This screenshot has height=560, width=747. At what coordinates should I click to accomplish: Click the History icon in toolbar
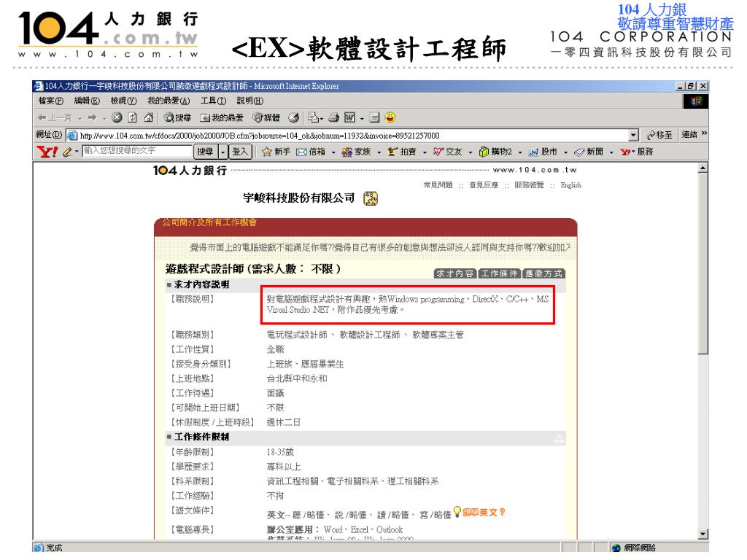(293, 117)
